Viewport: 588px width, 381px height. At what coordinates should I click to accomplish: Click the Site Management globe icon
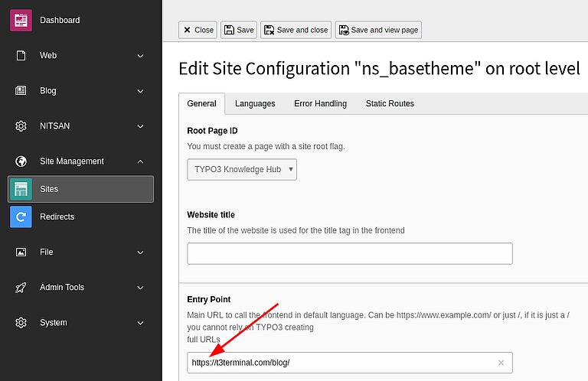coord(21,161)
